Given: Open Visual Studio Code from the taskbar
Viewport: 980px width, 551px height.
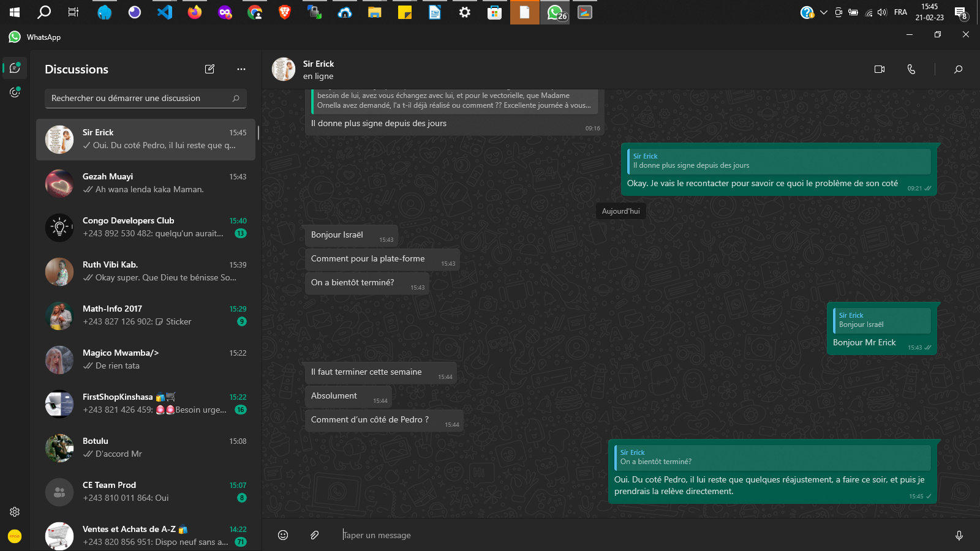Looking at the screenshot, I should coord(165,12).
